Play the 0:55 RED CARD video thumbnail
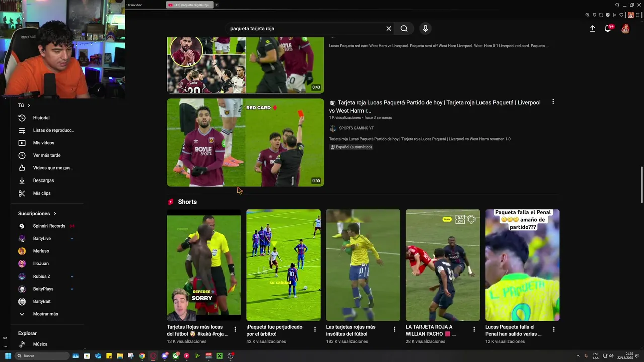644x362 pixels. pos(245,142)
